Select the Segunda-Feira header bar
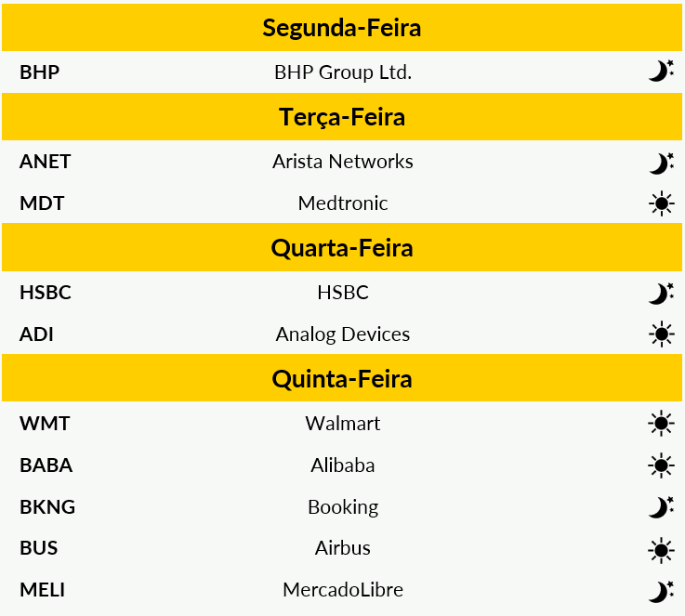 [342, 28]
